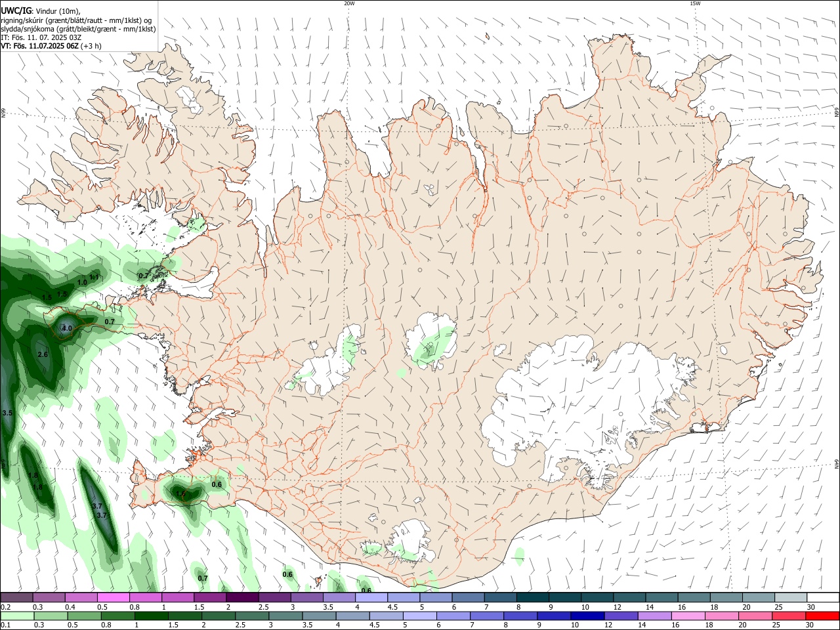Select the violet swatch between 12 and 14
The height and width of the screenshot is (630, 840).
pos(620,616)
